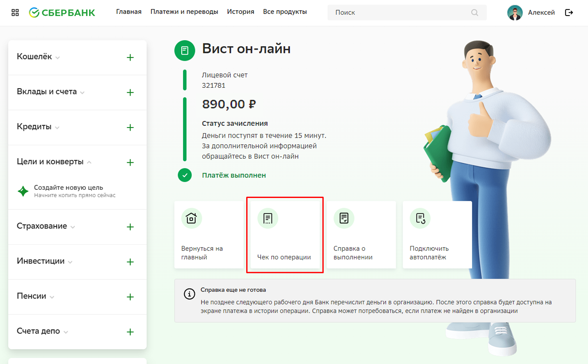The height and width of the screenshot is (364, 588).
Task: Click the receipt icon on Чек по операции
Action: (268, 218)
